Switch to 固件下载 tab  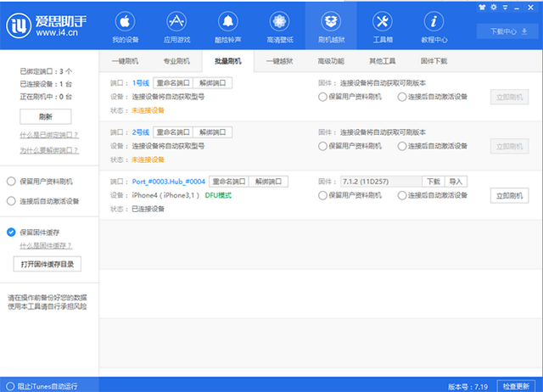point(434,61)
